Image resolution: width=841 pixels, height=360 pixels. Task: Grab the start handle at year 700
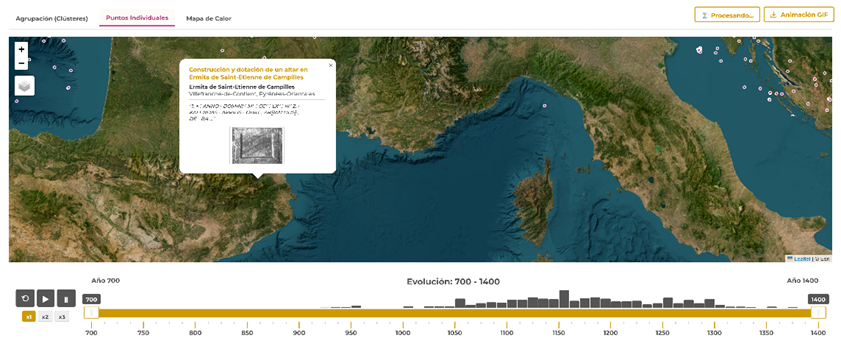pyautogui.click(x=92, y=313)
